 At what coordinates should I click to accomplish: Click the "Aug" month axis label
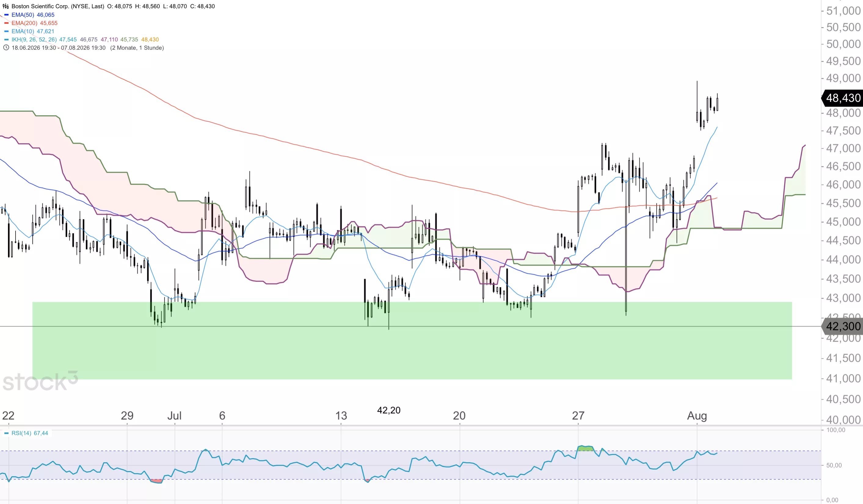pos(697,416)
